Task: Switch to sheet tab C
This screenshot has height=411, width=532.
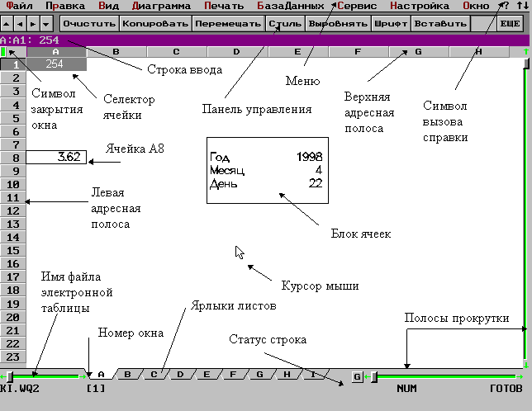Action: [154, 375]
